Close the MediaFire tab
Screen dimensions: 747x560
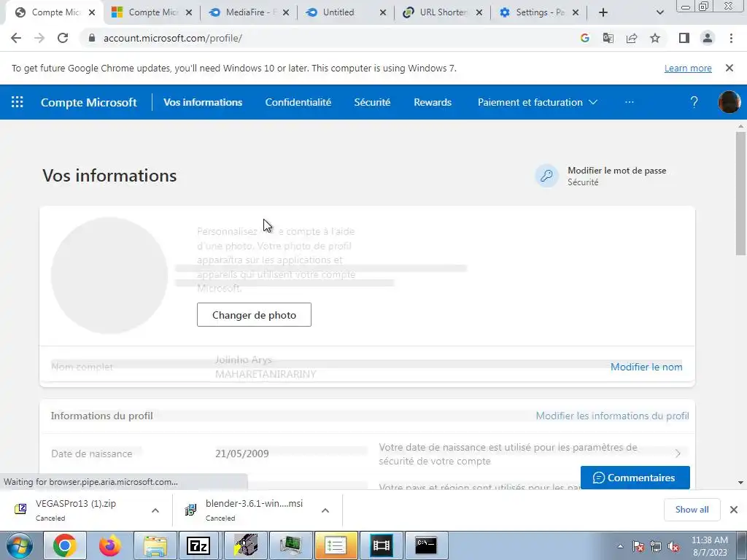[x=286, y=12]
